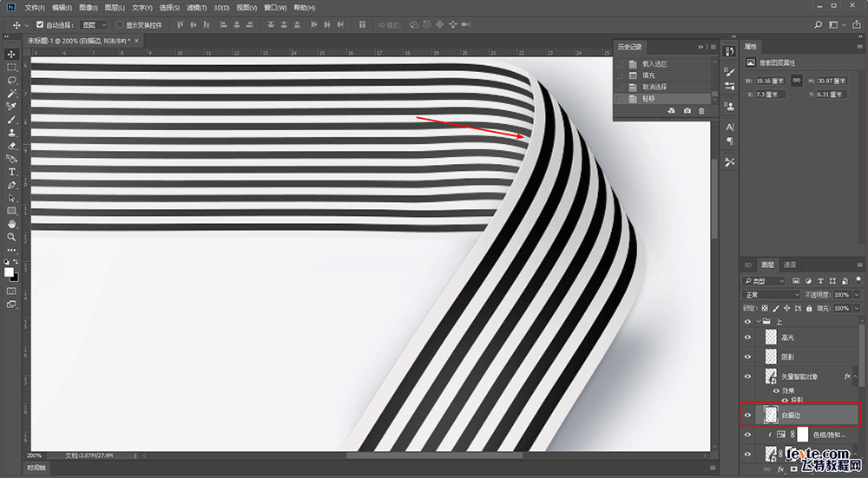Collapse the 上 layer group

[759, 322]
